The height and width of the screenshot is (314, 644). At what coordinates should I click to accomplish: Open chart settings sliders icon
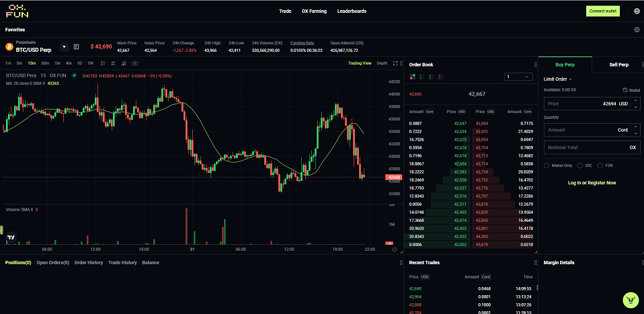click(x=113, y=63)
